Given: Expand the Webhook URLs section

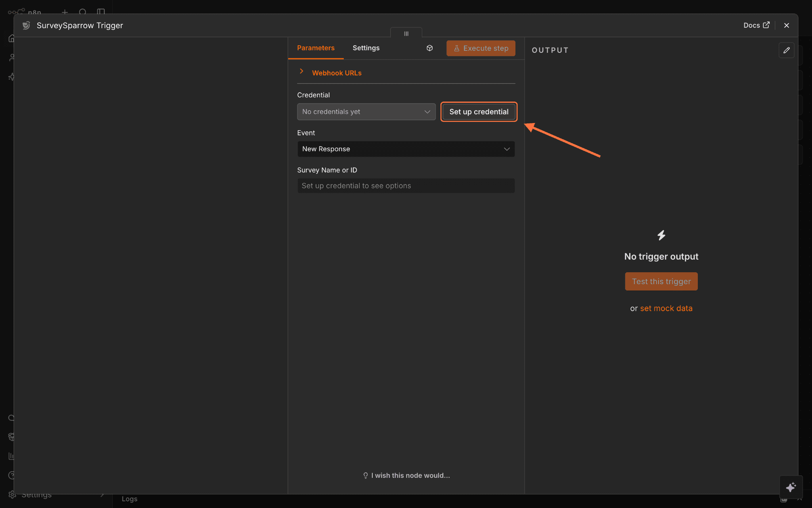Looking at the screenshot, I should coord(336,73).
